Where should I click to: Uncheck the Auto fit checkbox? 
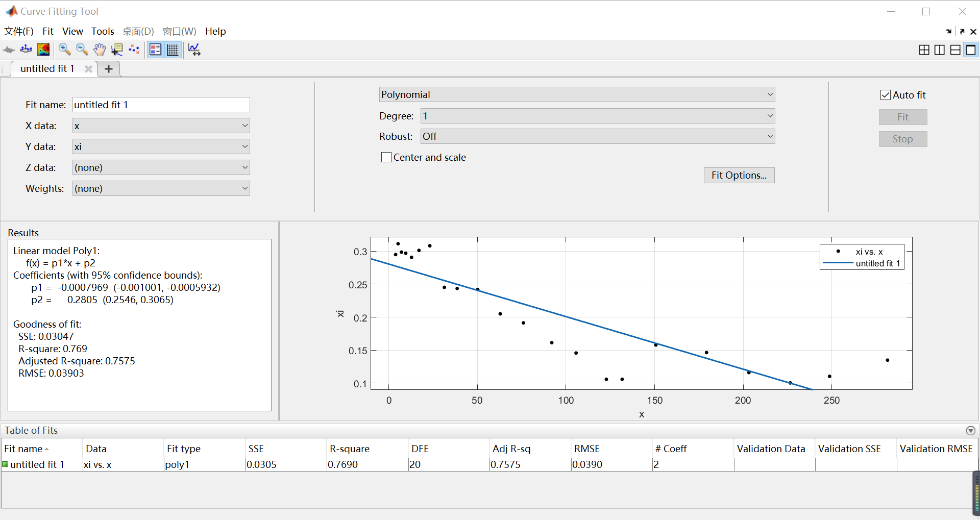coord(886,95)
